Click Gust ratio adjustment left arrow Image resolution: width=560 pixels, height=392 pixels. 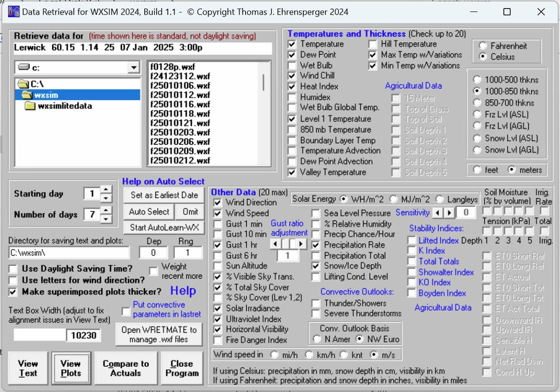275,244
